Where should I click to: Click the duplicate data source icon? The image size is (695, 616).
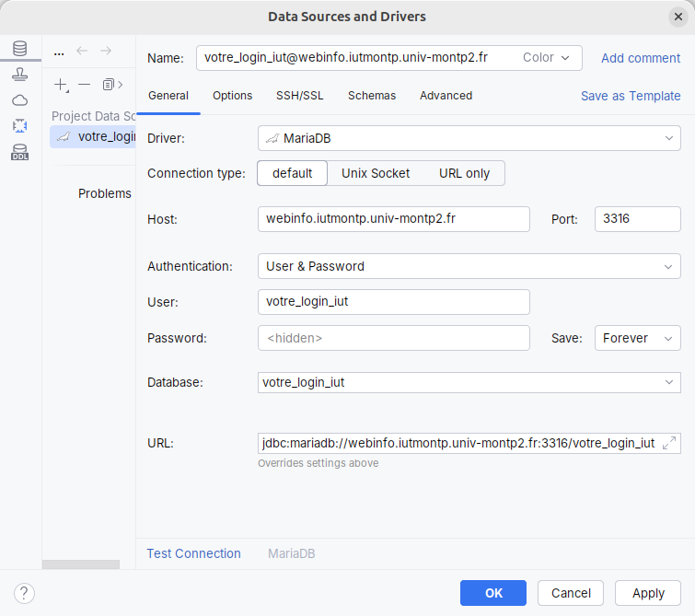click(x=109, y=85)
